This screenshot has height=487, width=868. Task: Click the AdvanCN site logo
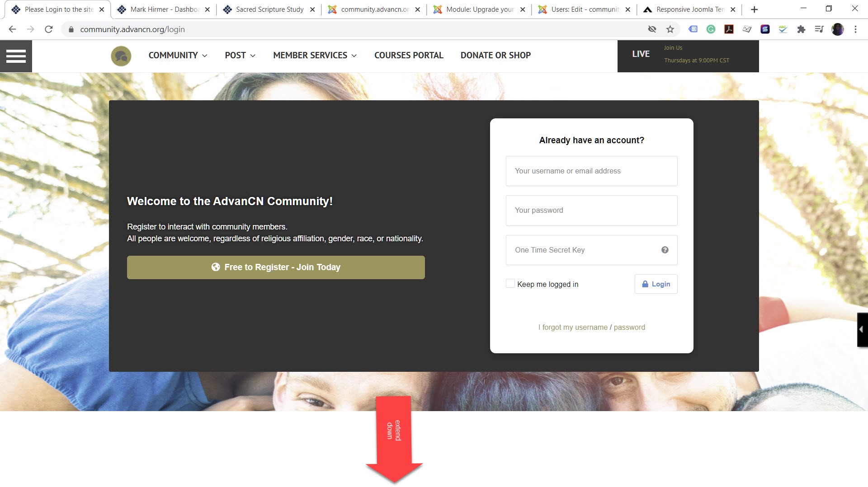(x=121, y=56)
